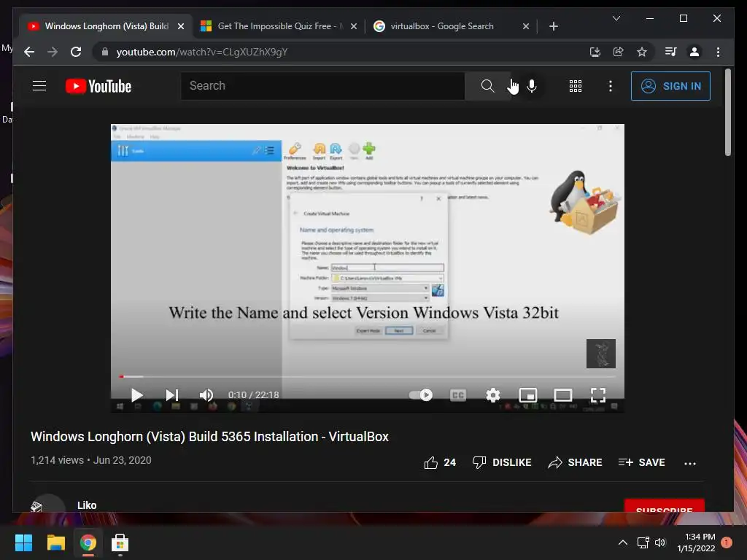
Task: Open the volume tray icon
Action: (x=659, y=542)
